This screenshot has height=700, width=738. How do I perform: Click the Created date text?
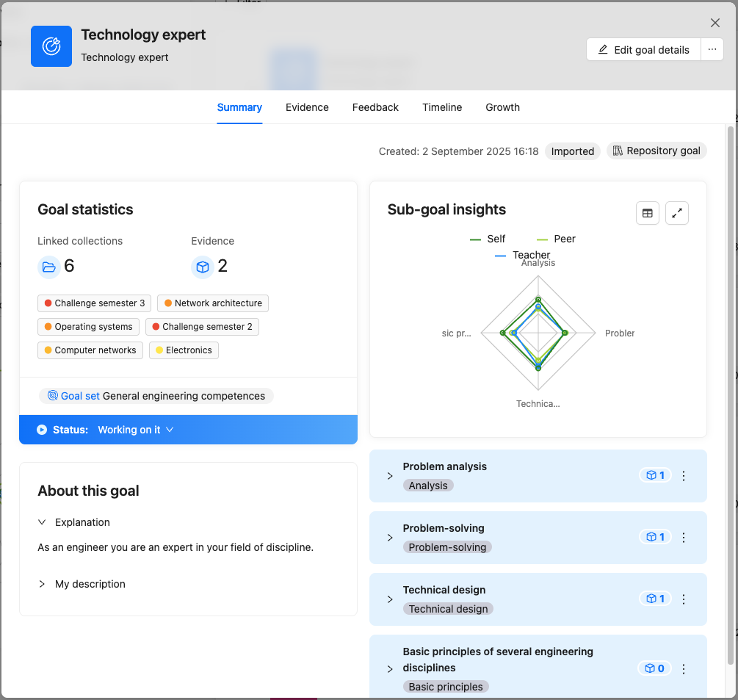click(x=458, y=151)
